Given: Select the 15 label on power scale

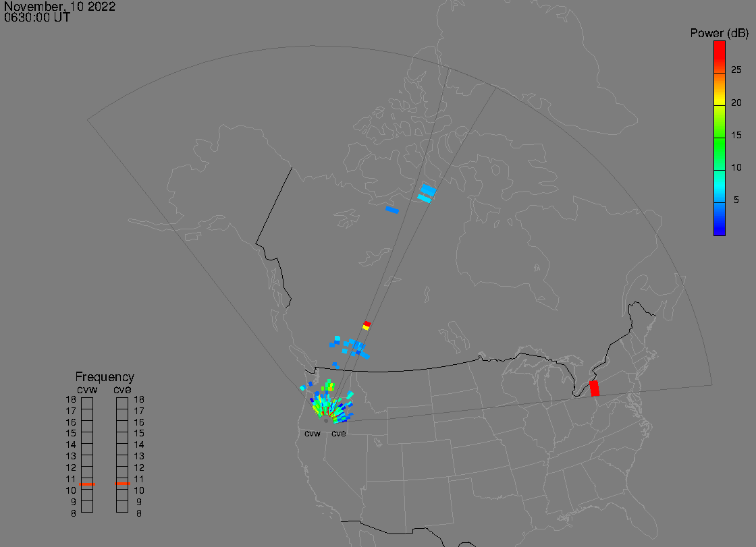Looking at the screenshot, I should (736, 135).
